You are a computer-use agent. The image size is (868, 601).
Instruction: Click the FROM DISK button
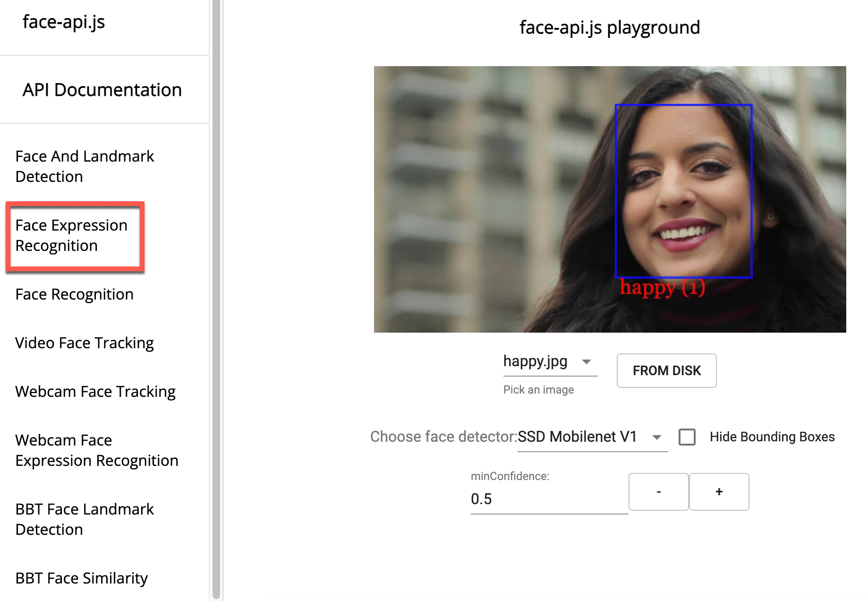point(666,371)
